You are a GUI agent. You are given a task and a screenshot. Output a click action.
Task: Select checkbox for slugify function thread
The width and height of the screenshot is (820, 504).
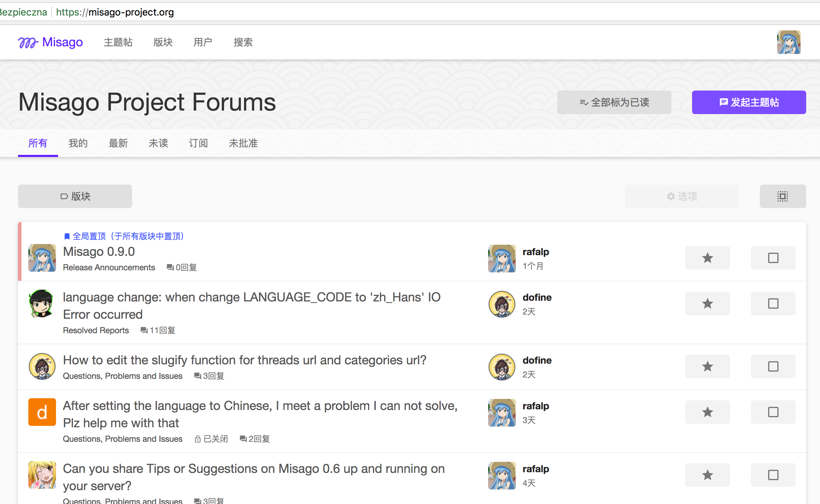tap(773, 366)
